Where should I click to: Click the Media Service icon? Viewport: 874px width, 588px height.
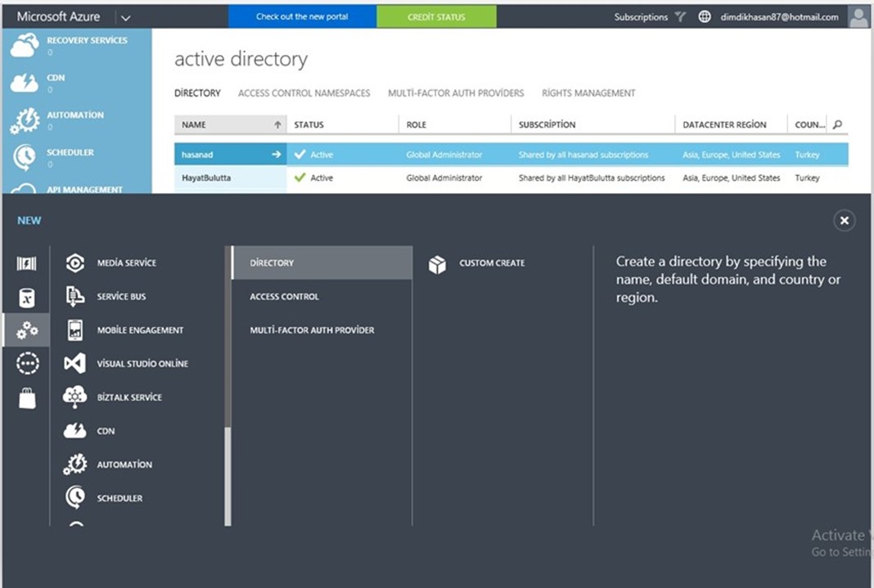coord(75,263)
